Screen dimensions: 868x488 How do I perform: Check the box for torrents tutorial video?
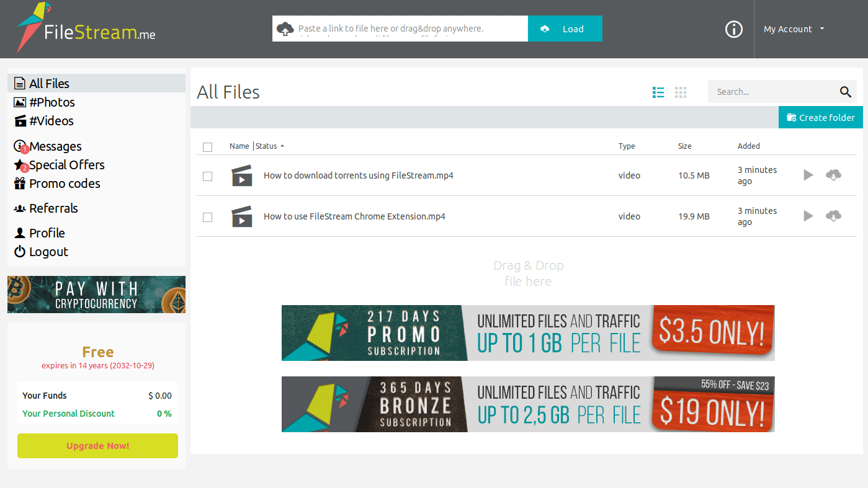[x=208, y=177]
